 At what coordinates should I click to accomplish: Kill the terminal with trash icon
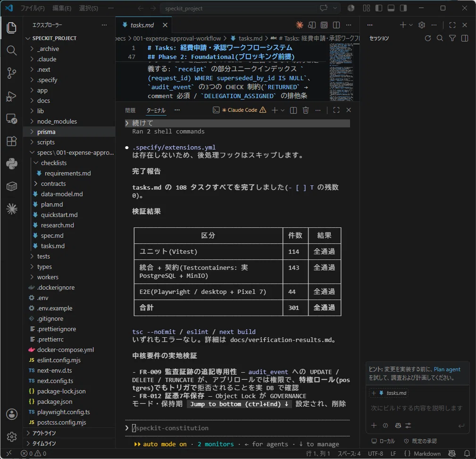[x=306, y=110]
